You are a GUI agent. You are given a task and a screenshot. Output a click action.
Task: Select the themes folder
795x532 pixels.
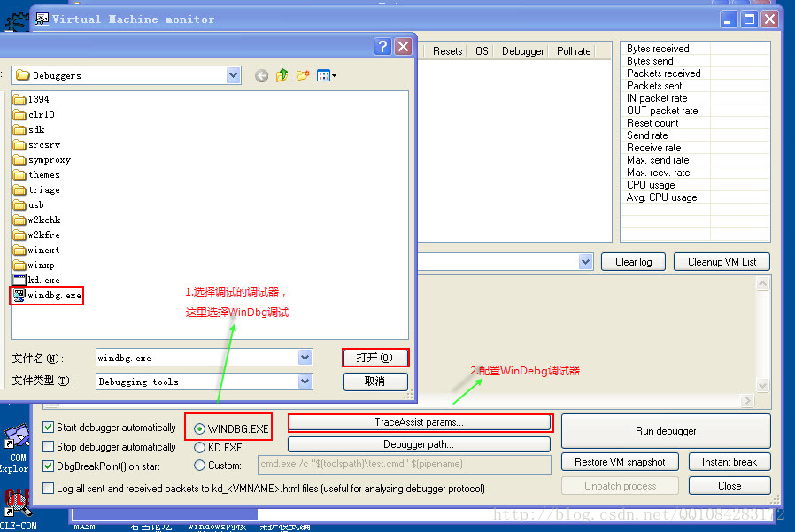[x=36, y=175]
